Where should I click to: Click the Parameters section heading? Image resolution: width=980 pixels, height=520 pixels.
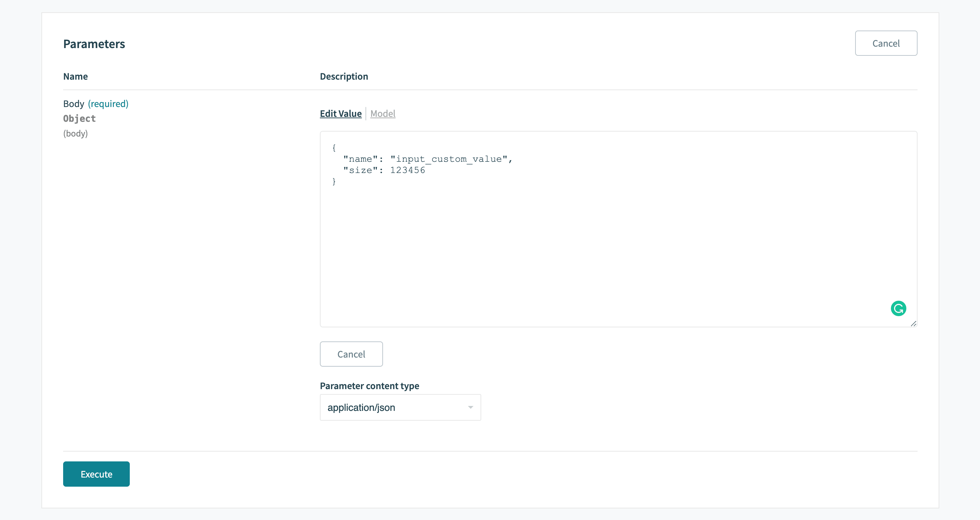click(x=94, y=44)
